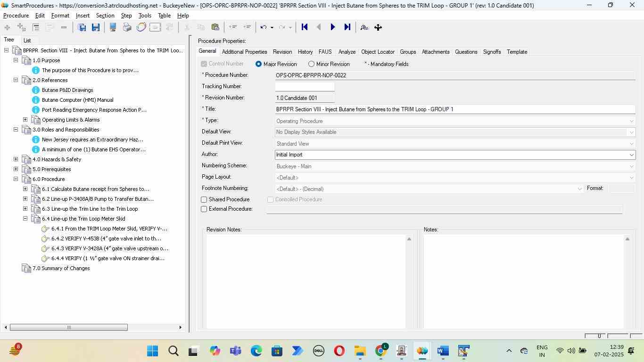Click the computer/publish toolbar icon
Screen dimensions: 644x362
(113, 27)
